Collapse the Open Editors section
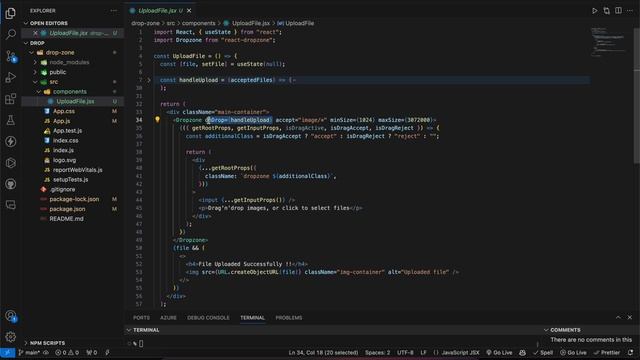 coord(26,23)
